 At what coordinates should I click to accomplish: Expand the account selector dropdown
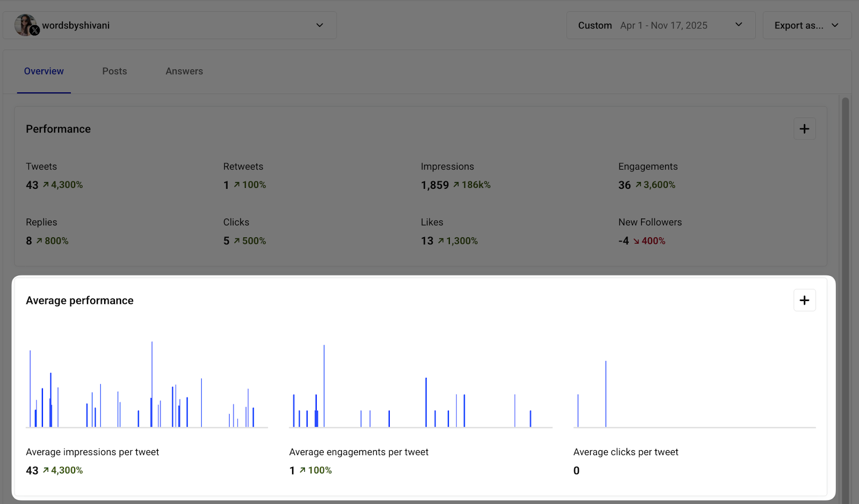pos(319,25)
